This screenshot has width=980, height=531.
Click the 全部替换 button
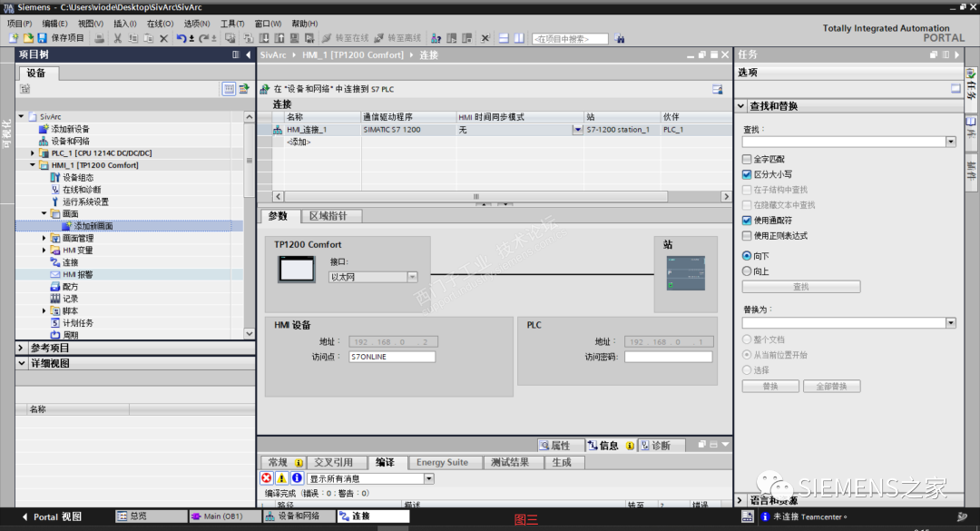click(x=831, y=386)
